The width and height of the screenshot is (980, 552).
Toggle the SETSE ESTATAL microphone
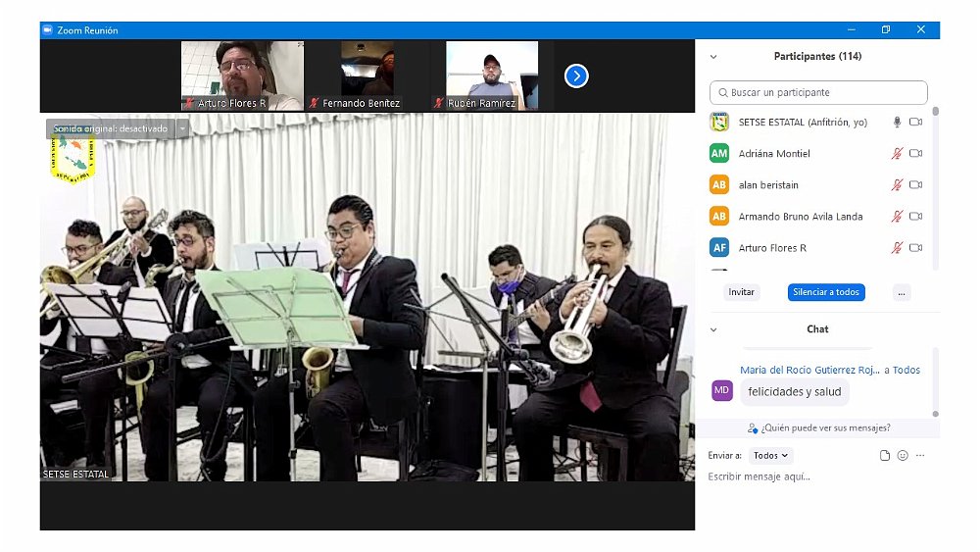pos(896,123)
